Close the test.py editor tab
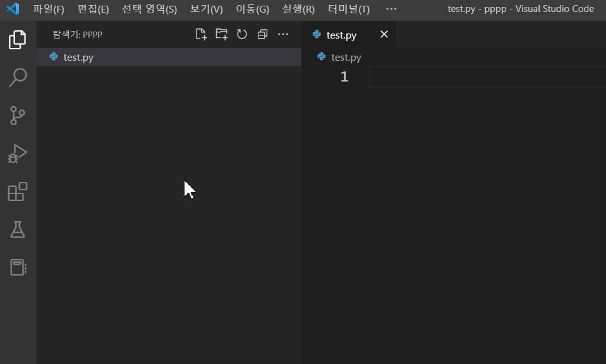Viewport: 606px width, 364px height. (x=384, y=35)
